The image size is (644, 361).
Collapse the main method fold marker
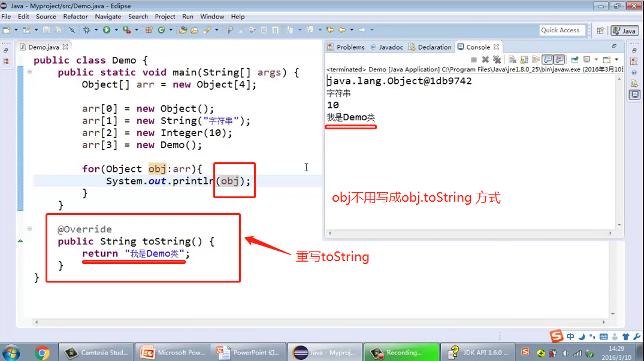[x=29, y=72]
